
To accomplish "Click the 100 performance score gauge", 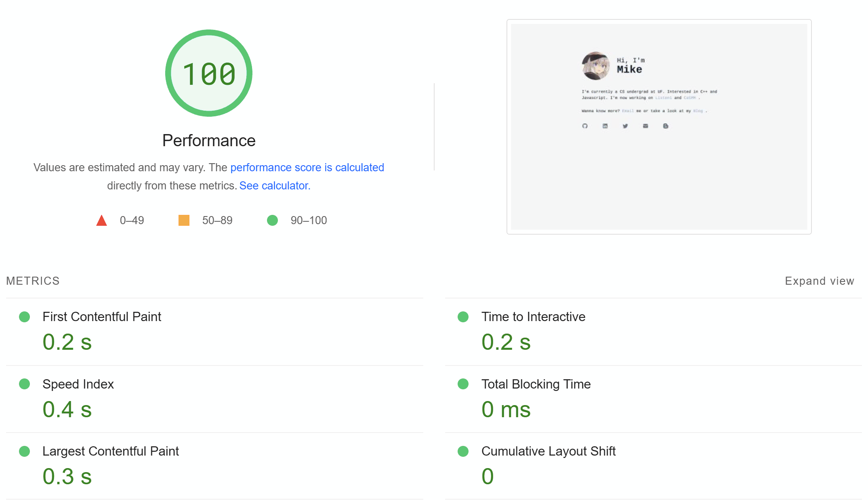I will pos(208,74).
